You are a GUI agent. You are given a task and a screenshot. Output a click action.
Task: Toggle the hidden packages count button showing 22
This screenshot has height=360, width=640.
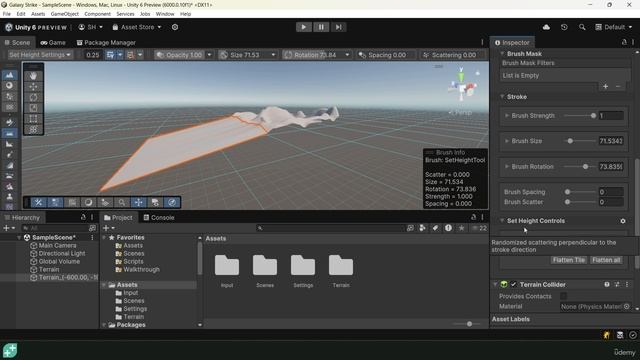tap(480, 228)
